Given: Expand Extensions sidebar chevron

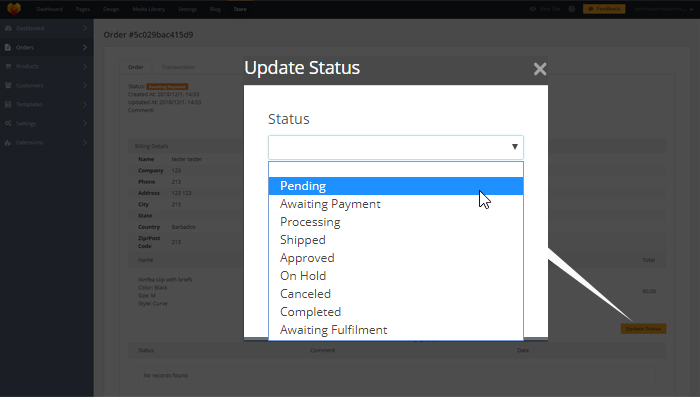Looking at the screenshot, I should 85,142.
